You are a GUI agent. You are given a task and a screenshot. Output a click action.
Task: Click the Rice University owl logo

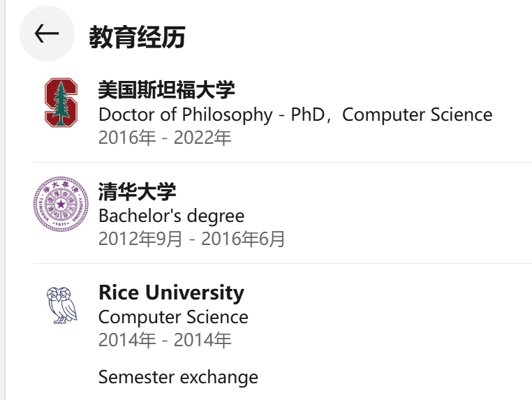click(61, 306)
